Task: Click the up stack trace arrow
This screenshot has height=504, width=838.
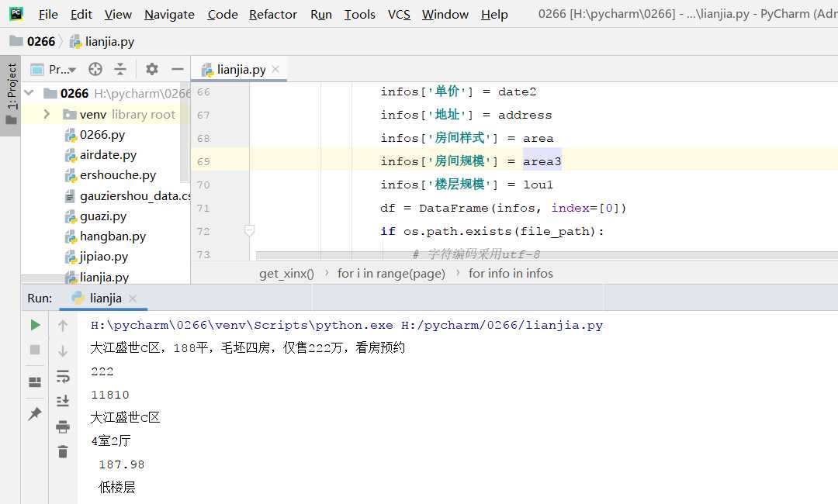Action: pyautogui.click(x=63, y=325)
